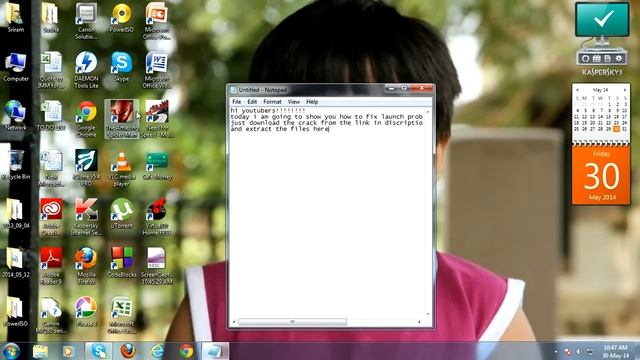Switch to Skype in the taskbar

pos(98,351)
